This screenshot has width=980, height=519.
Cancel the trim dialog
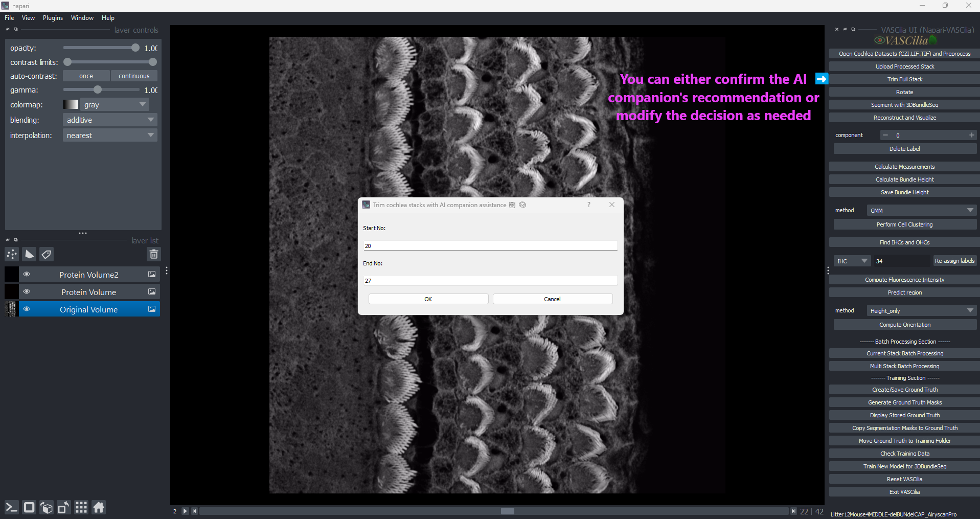(x=553, y=299)
